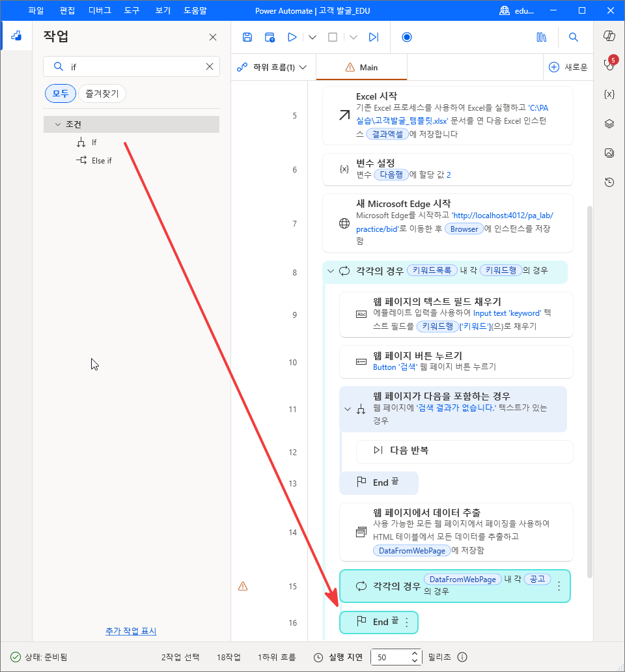Open the Copilot icon in right sidebar

point(609,36)
